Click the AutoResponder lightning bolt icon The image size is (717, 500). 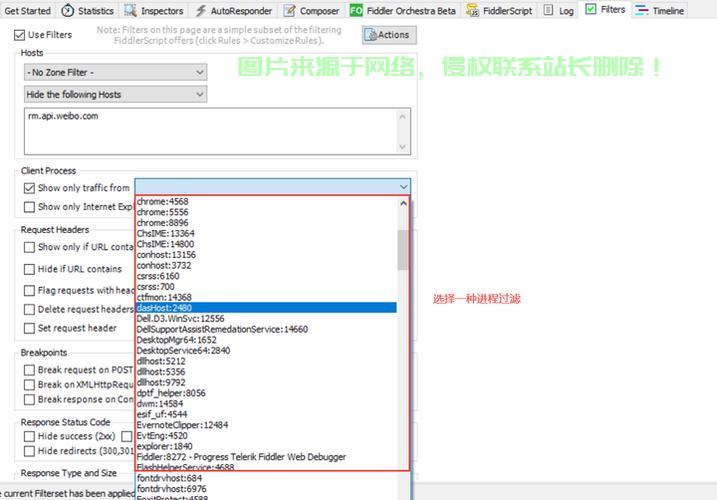[x=201, y=10]
